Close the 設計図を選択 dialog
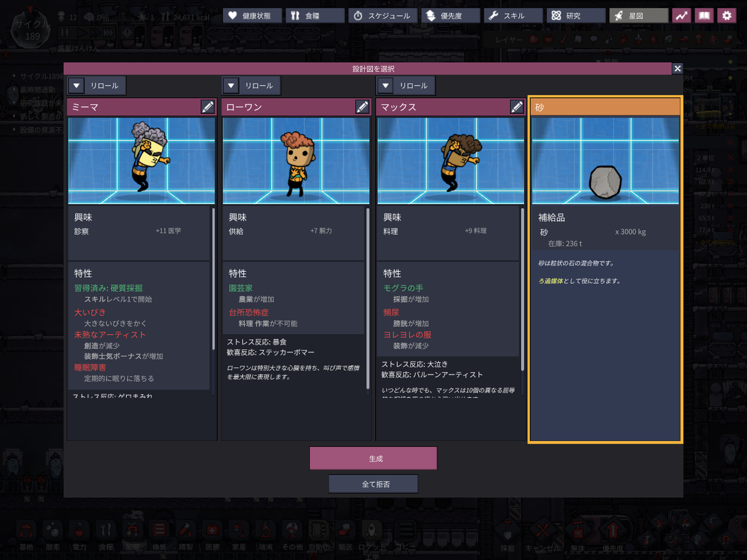Image resolution: width=747 pixels, height=560 pixels. click(x=678, y=68)
